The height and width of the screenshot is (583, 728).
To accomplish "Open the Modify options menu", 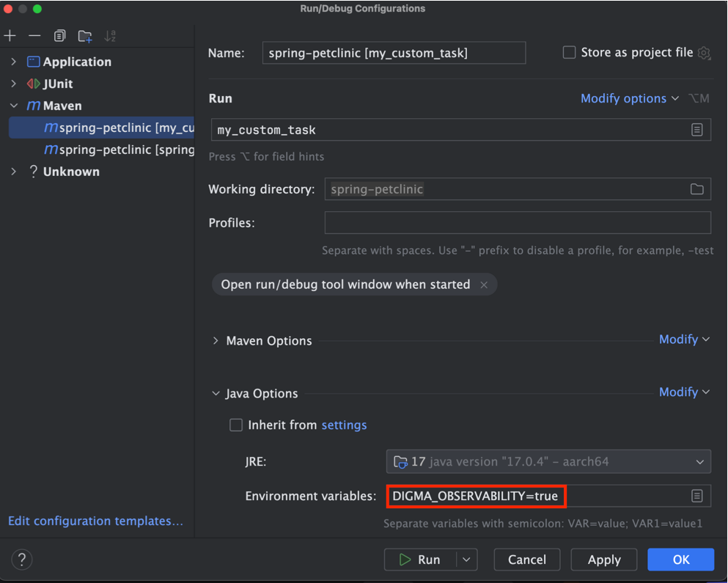I will pyautogui.click(x=629, y=98).
